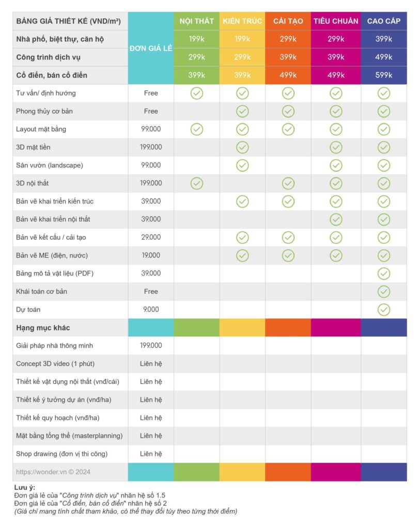Viewport: 420px width, 529px height.
Task: Click the Sân vườn checkmark under TIÊU CHUẨN
Action: (336, 165)
